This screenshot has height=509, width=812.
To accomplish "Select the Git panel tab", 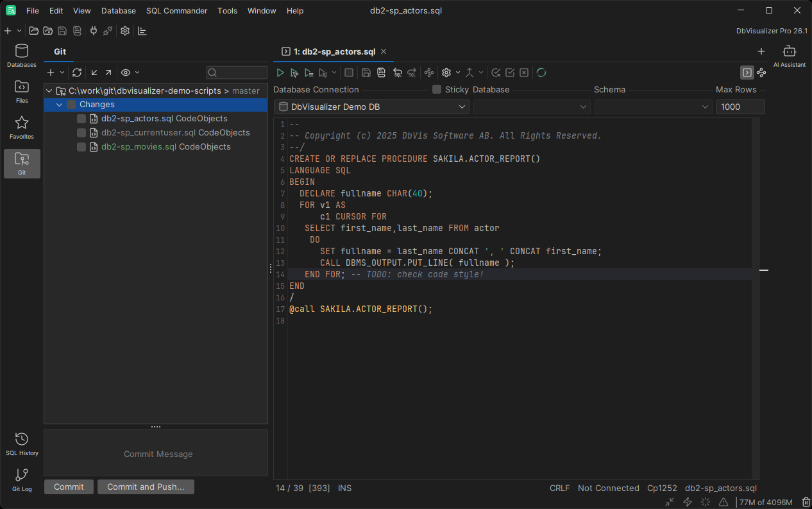I will (60, 51).
